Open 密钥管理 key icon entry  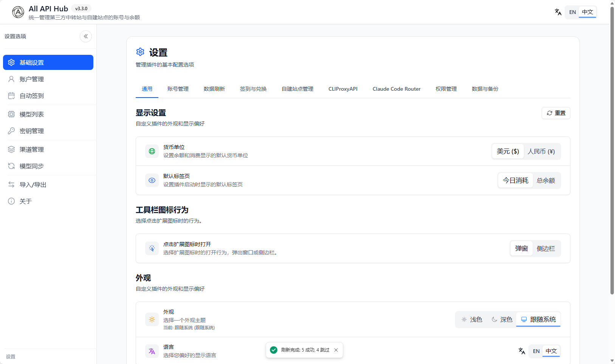[x=11, y=131]
